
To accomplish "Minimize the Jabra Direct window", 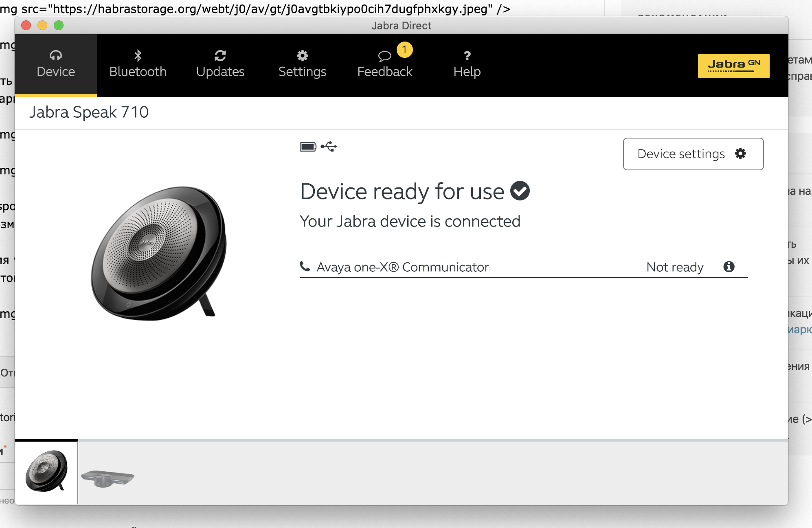I will (42, 25).
